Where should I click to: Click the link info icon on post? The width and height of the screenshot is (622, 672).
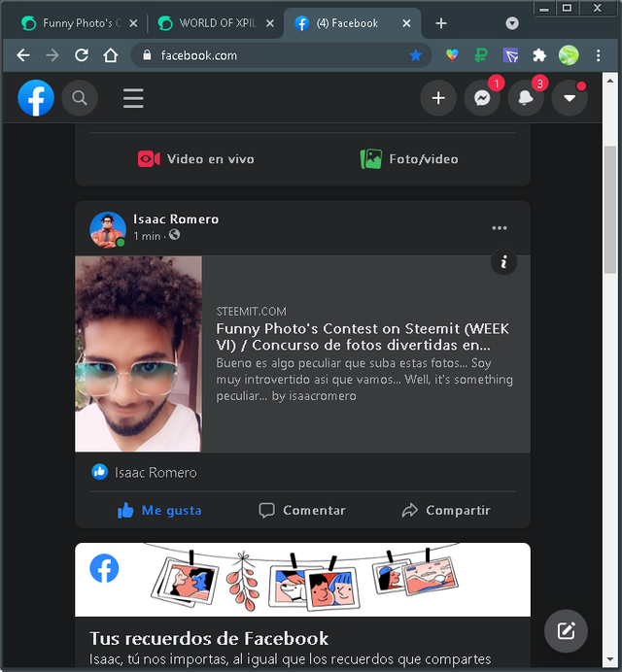(503, 261)
